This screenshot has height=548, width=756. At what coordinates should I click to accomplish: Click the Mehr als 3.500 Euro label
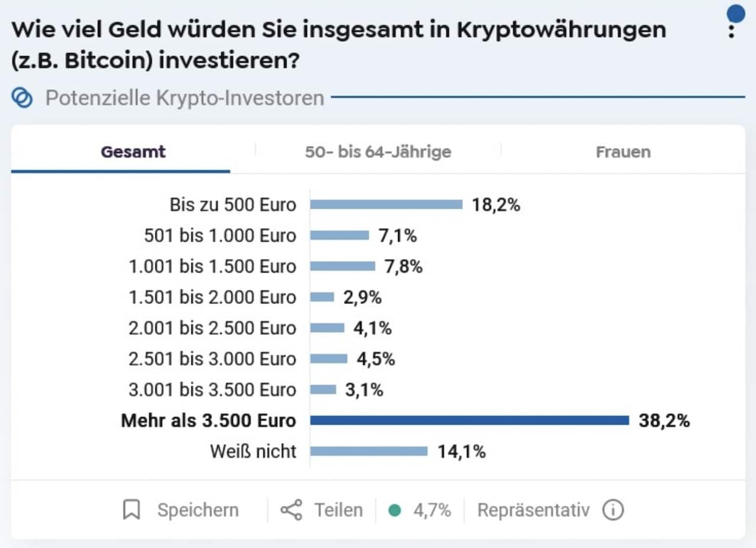click(208, 420)
